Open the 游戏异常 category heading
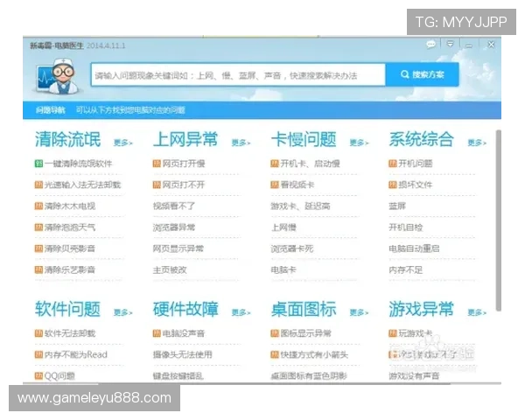Viewport: 525px width, 420px height. pyautogui.click(x=422, y=309)
